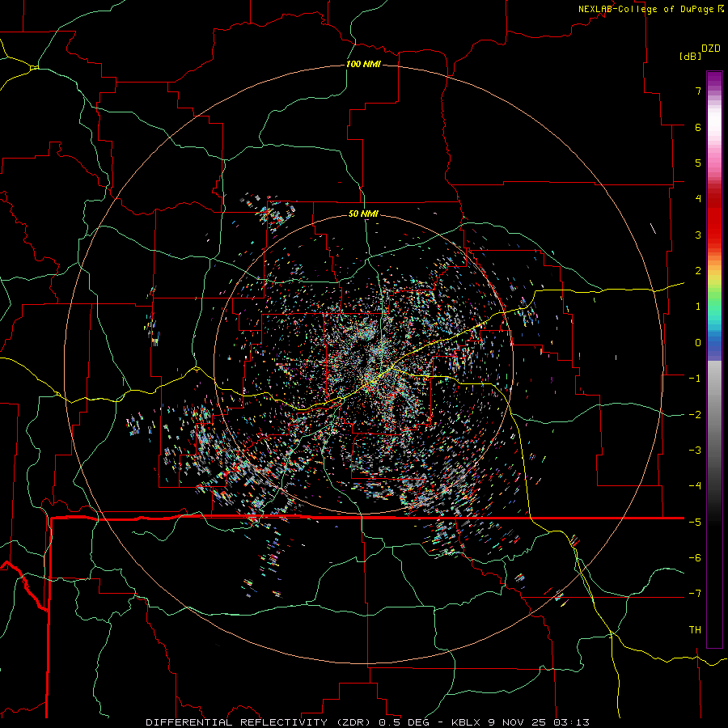The width and height of the screenshot is (728, 728).
Task: Click the 7 value on color scale
Action: coord(698,91)
